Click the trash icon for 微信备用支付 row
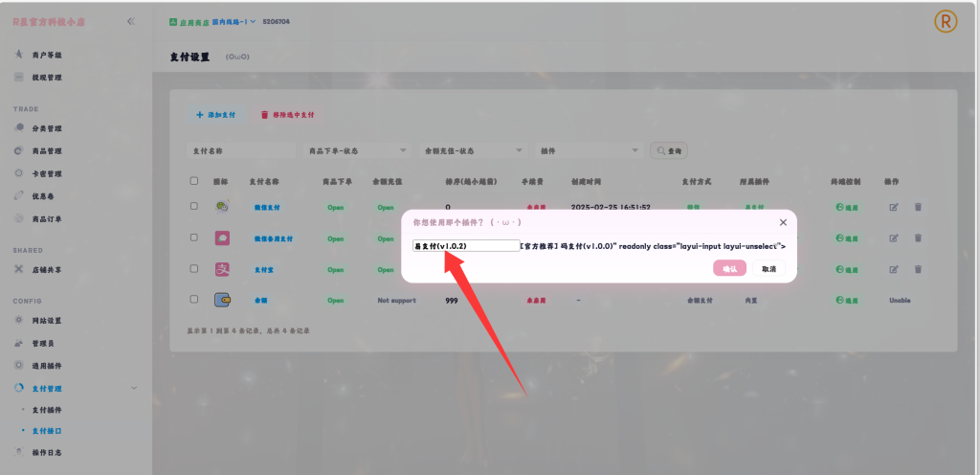This screenshot has height=475, width=980. tap(918, 237)
